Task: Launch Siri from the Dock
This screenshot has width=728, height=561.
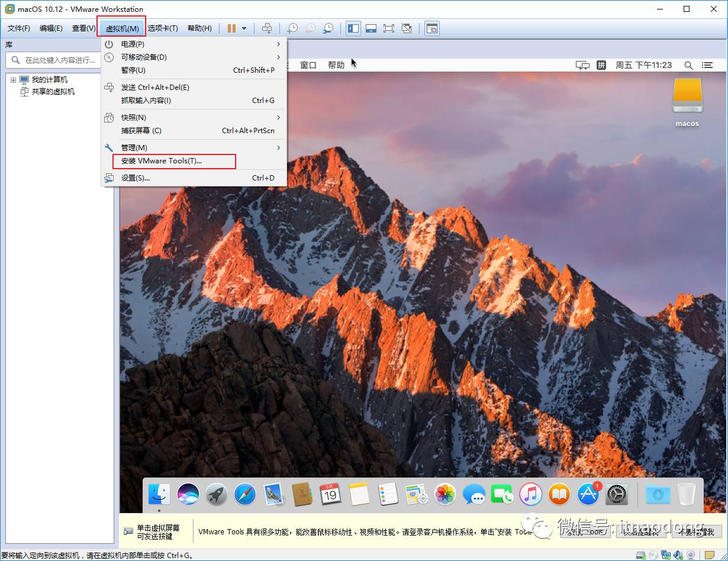Action: (x=188, y=494)
